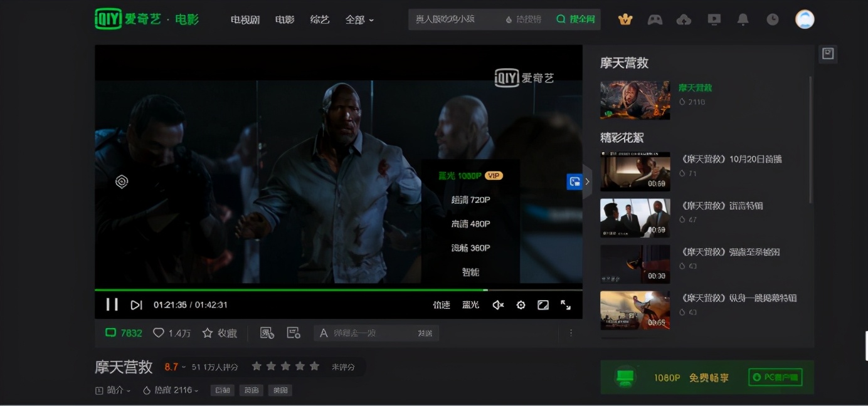This screenshot has height=406, width=868.
Task: Open danmaku display settings icon
Action: click(x=294, y=333)
